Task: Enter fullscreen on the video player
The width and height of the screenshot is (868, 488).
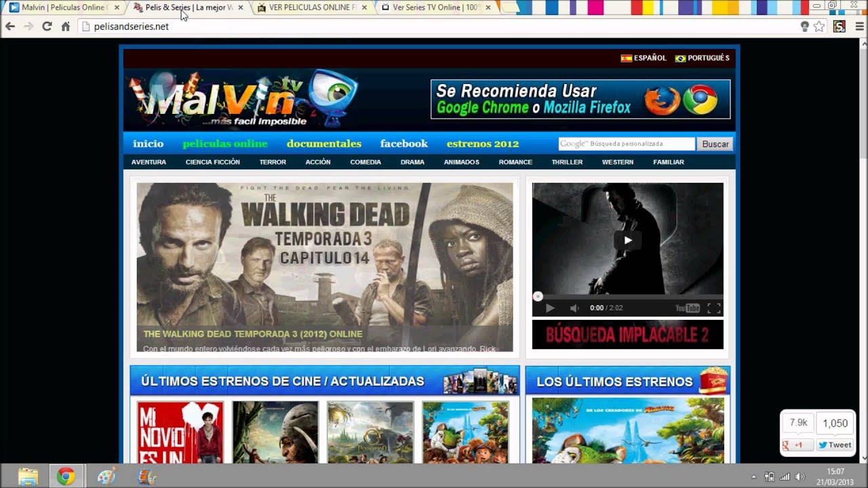Action: click(x=713, y=308)
